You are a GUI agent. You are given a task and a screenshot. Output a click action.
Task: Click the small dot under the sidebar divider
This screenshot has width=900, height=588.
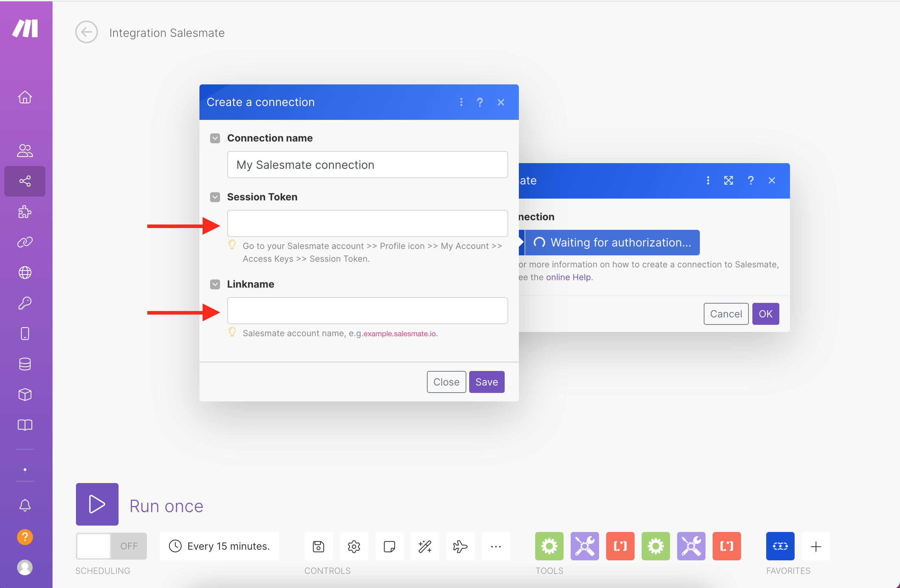click(25, 470)
